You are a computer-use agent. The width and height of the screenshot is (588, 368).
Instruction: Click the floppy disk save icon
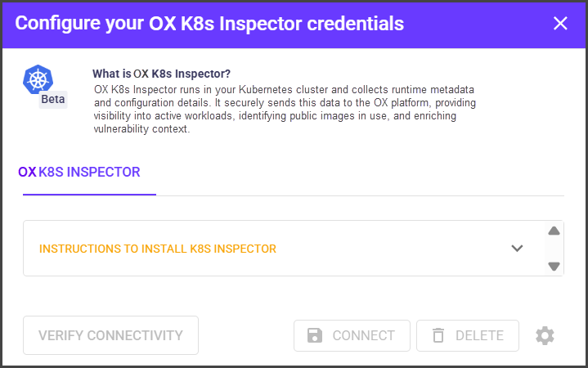click(314, 335)
